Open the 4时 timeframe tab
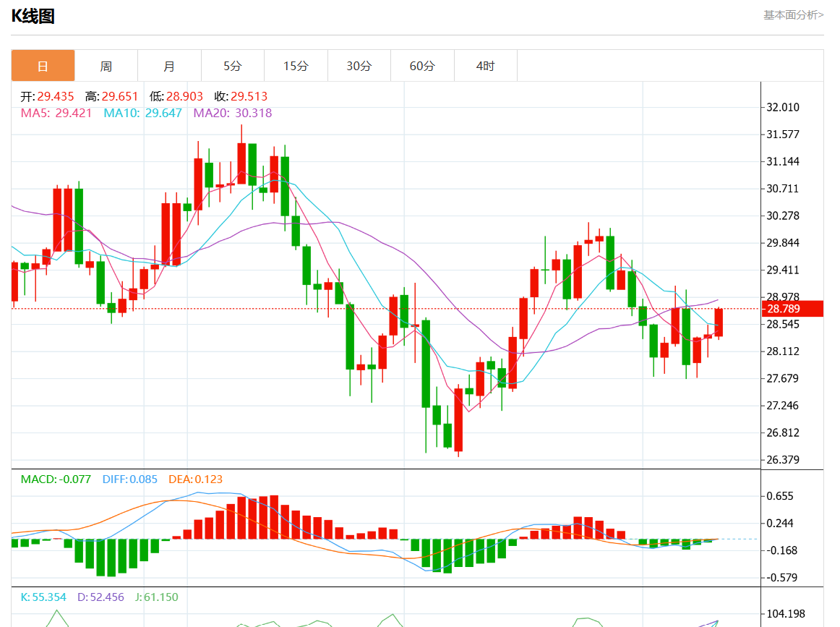 coord(485,66)
